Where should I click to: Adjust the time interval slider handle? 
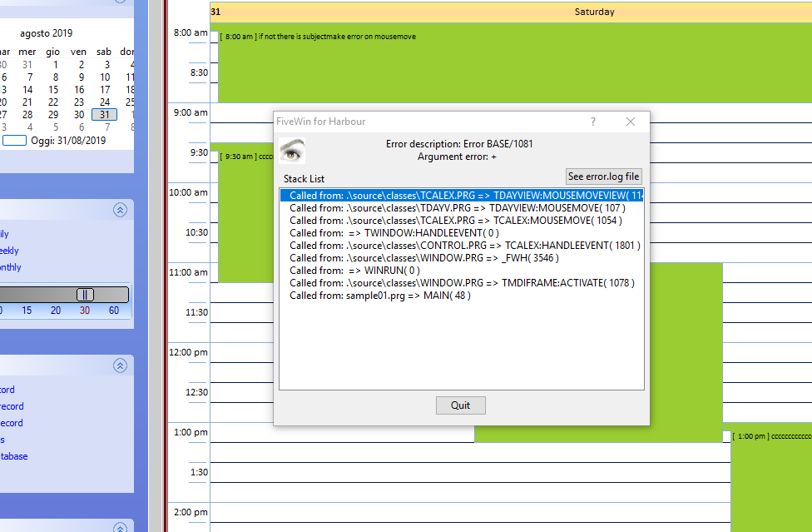[85, 295]
